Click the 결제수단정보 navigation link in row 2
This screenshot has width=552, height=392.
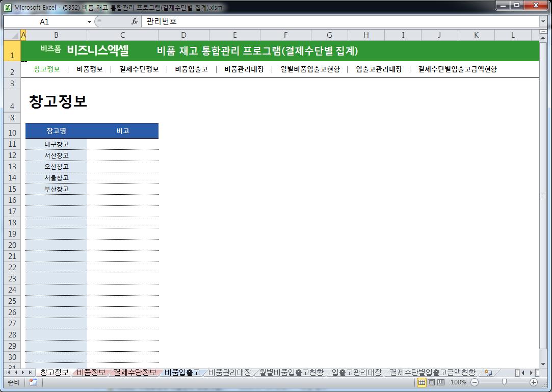139,69
